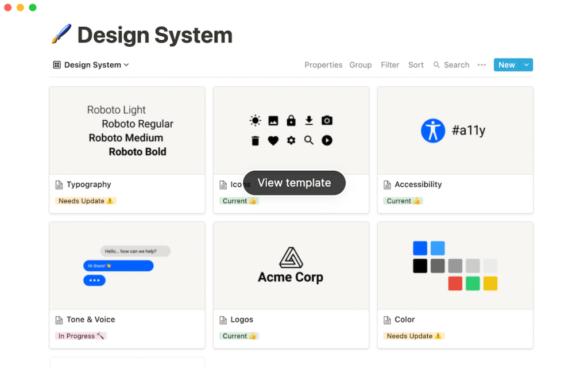The height and width of the screenshot is (368, 588).
Task: Open the Typography page title
Action: click(89, 185)
